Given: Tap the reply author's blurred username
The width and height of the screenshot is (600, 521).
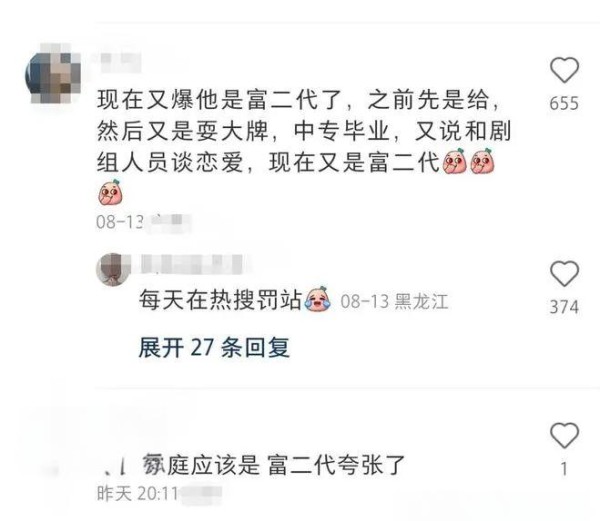Looking at the screenshot, I should pos(191,264).
